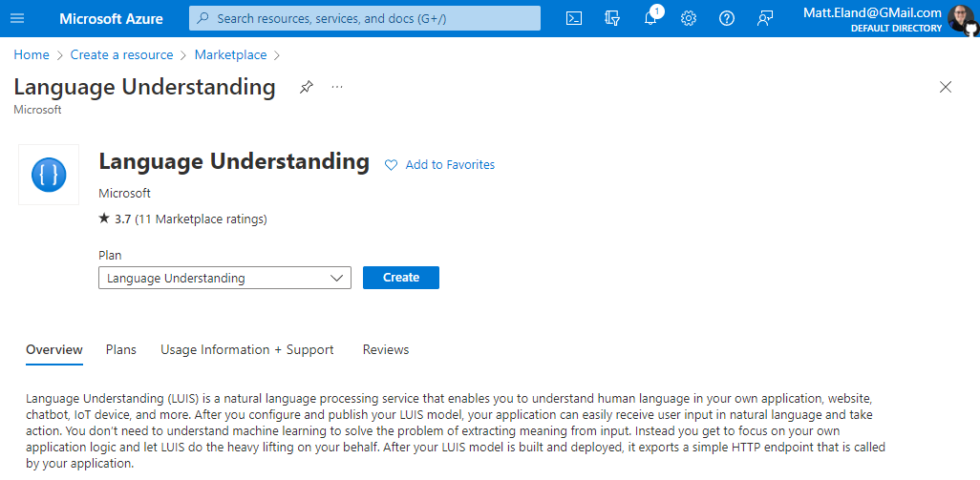This screenshot has height=480, width=980.
Task: Click the Add to Favorites link text
Action: [450, 165]
